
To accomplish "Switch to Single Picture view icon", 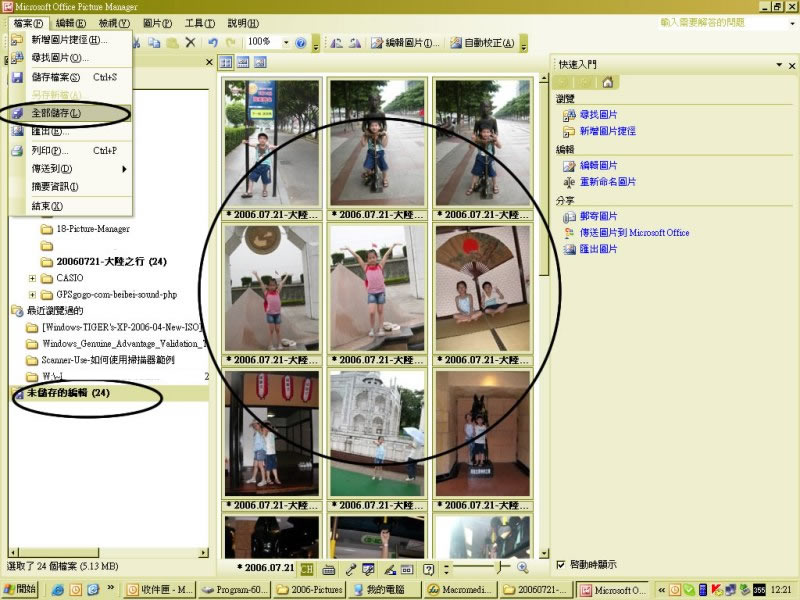I will pyautogui.click(x=260, y=63).
